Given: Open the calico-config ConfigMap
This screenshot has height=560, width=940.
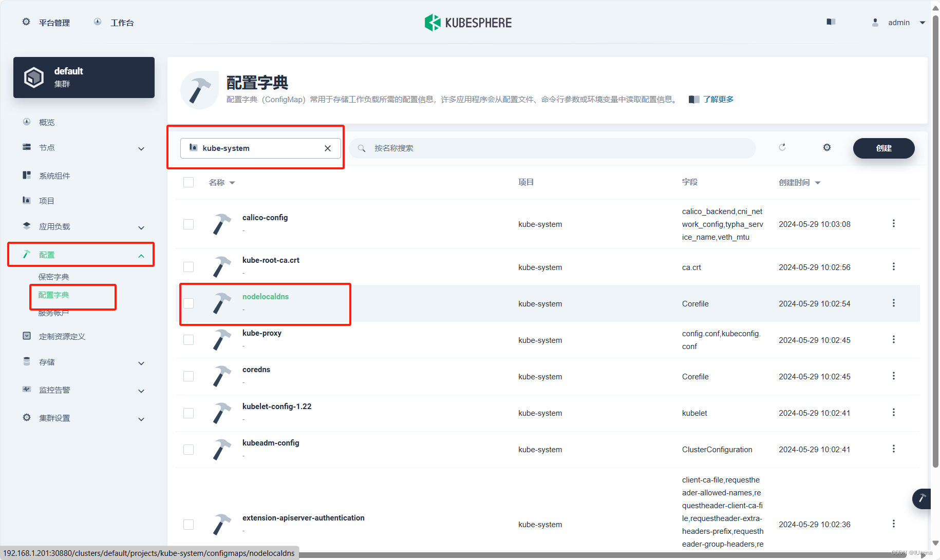Looking at the screenshot, I should pos(265,217).
